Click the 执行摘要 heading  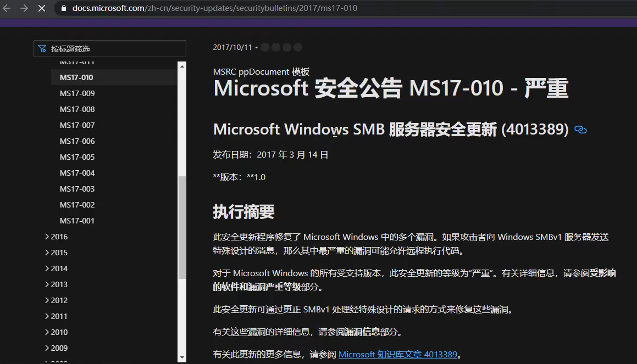tap(243, 212)
